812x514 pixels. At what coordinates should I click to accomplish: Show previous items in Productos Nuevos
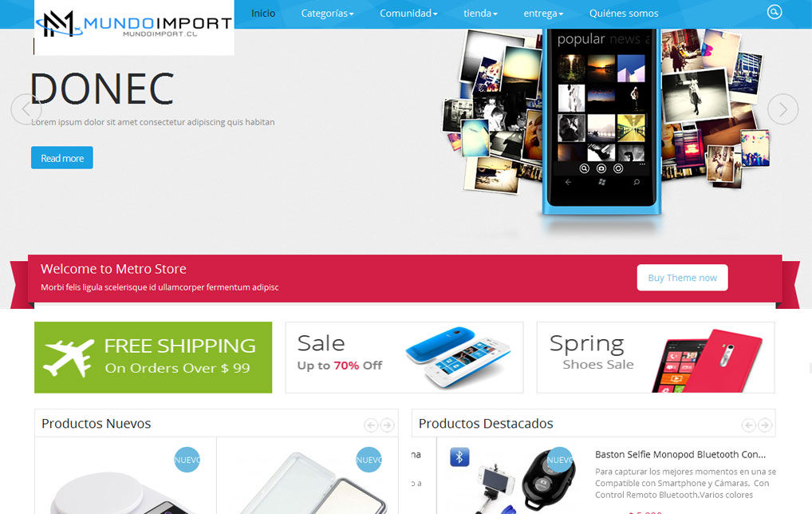[371, 425]
